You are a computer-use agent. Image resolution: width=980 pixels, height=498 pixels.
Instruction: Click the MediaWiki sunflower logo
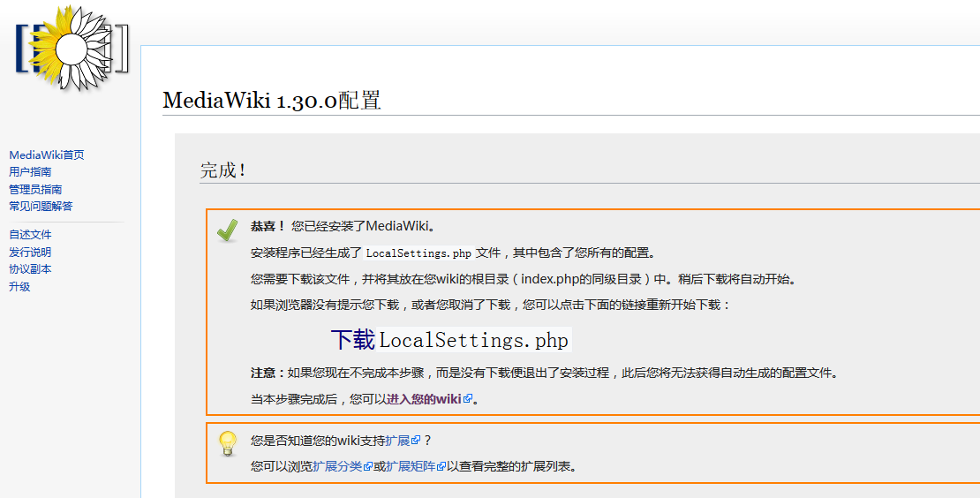(72, 48)
